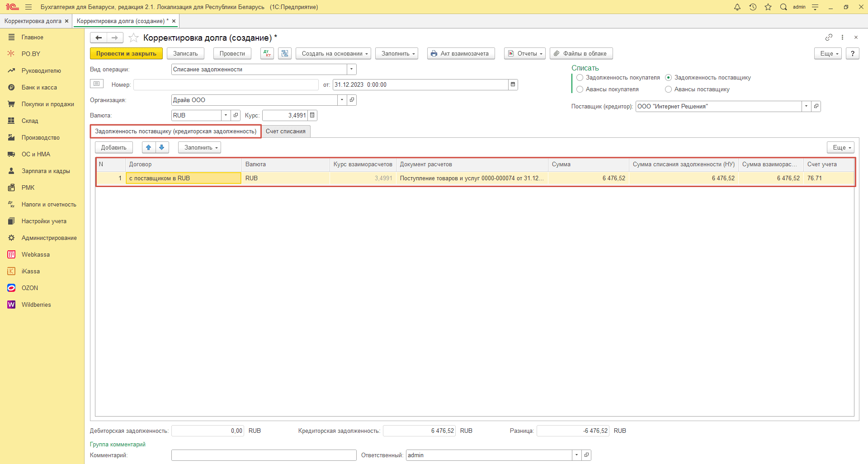Select Договор cell 'с поставщиком в RUB'
The image size is (868, 464).
183,178
